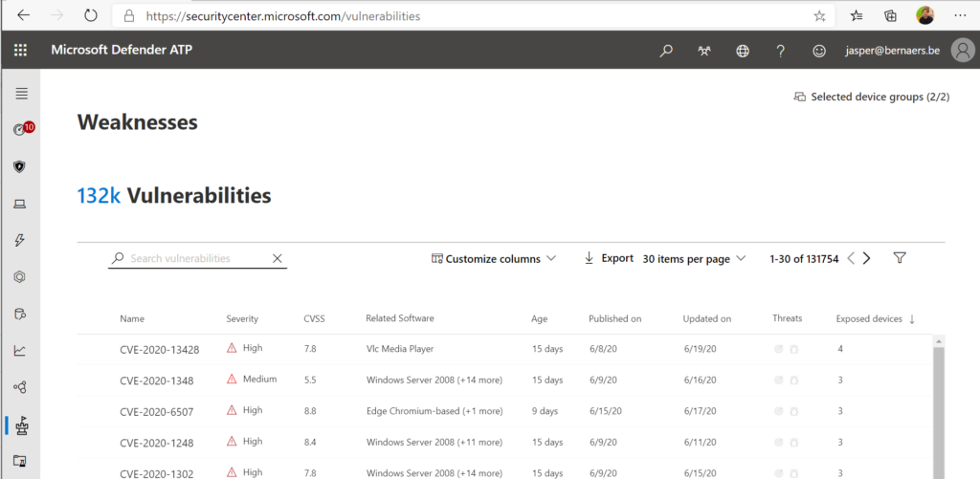Sort by the Severity column header
Viewport: 980px width, 479px height.
242,318
